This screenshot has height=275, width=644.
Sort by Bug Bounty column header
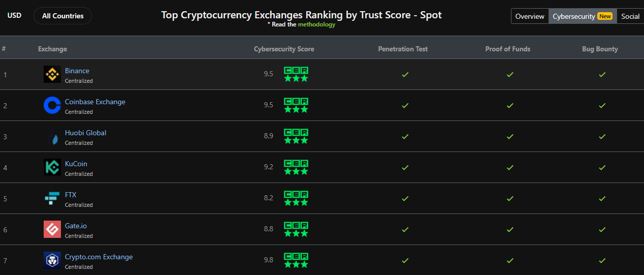click(600, 49)
